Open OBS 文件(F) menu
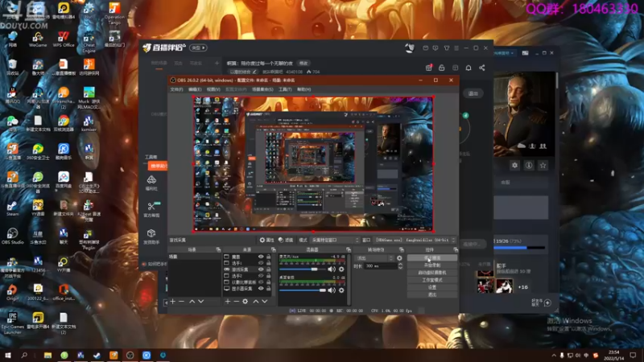Image resolution: width=644 pixels, height=362 pixels. (x=176, y=89)
